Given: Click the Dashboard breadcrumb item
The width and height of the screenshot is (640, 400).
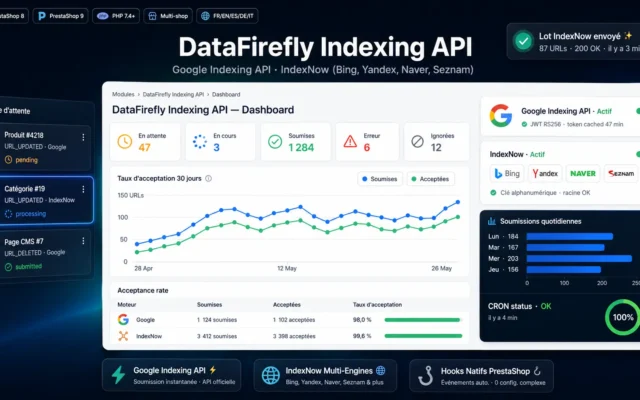Looking at the screenshot, I should [x=226, y=94].
